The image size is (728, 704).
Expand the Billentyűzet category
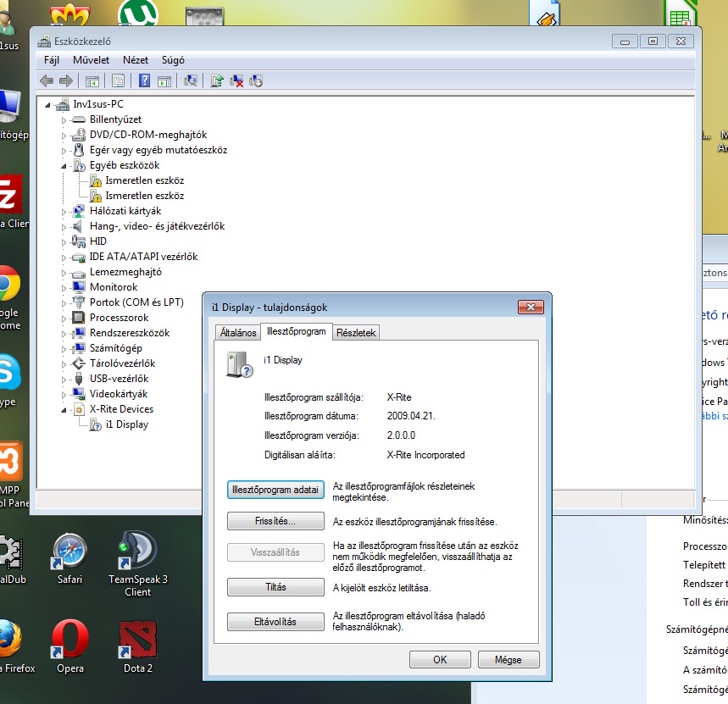[x=64, y=120]
